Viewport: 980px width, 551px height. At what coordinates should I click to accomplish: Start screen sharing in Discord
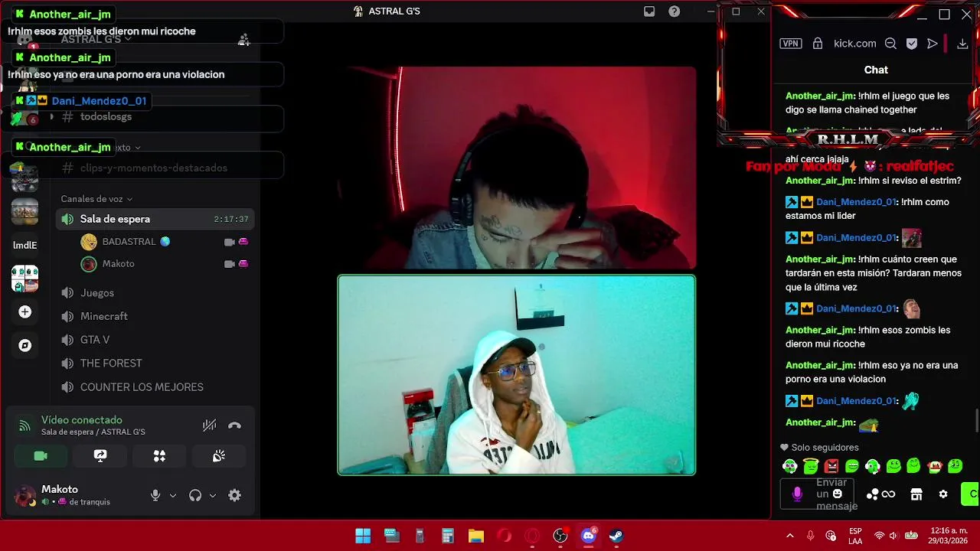pyautogui.click(x=100, y=456)
